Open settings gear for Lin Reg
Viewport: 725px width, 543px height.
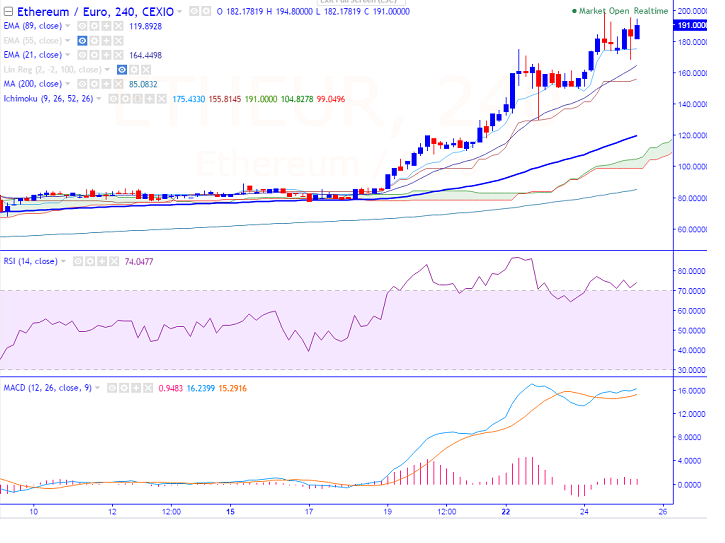pyautogui.click(x=134, y=70)
